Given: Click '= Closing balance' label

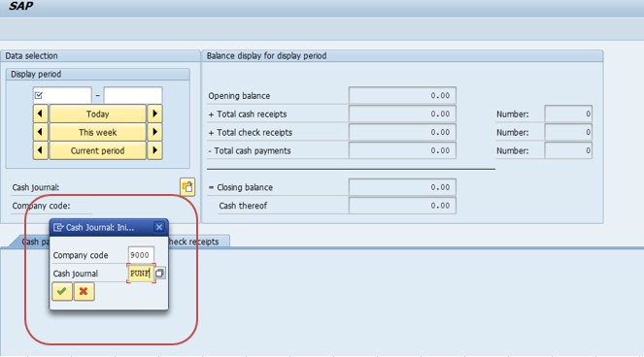Looking at the screenshot, I should pos(241,187).
